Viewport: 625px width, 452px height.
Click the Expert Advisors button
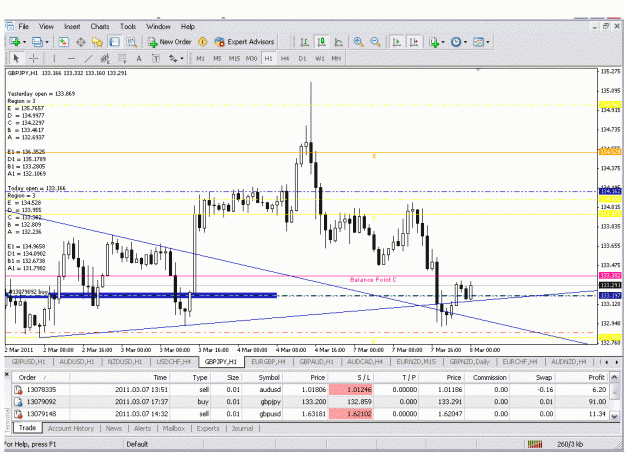[244, 42]
